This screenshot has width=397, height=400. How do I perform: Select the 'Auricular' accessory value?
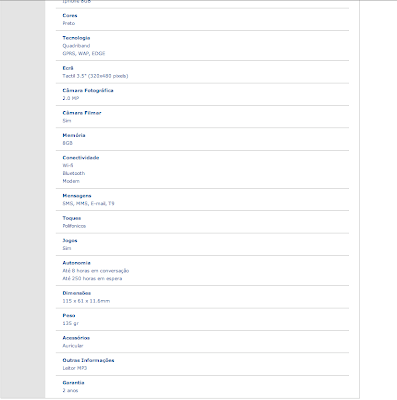[x=73, y=346]
